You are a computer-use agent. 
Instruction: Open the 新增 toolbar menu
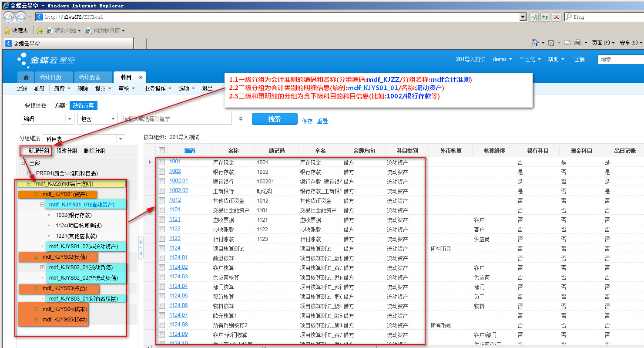click(61, 88)
